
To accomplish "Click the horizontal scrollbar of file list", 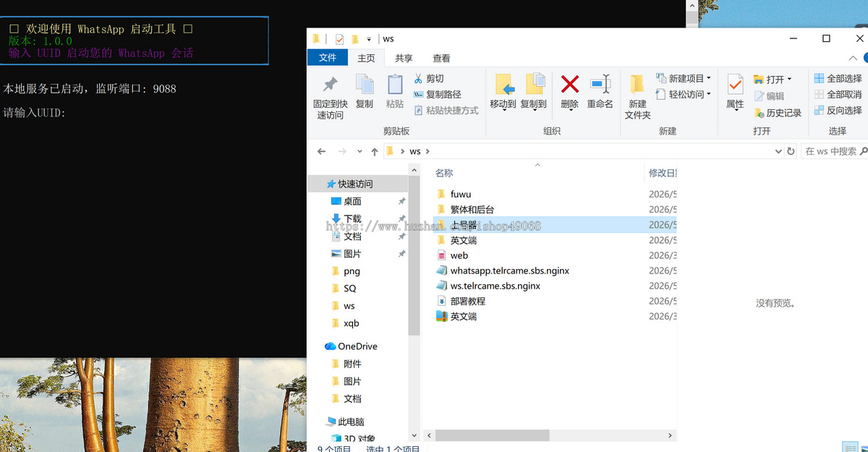I will click(x=492, y=435).
